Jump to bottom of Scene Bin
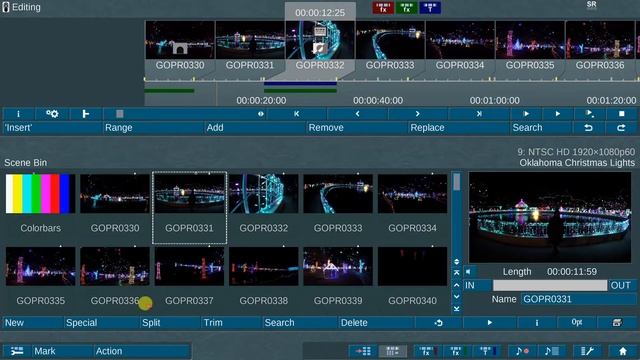 pyautogui.click(x=456, y=309)
